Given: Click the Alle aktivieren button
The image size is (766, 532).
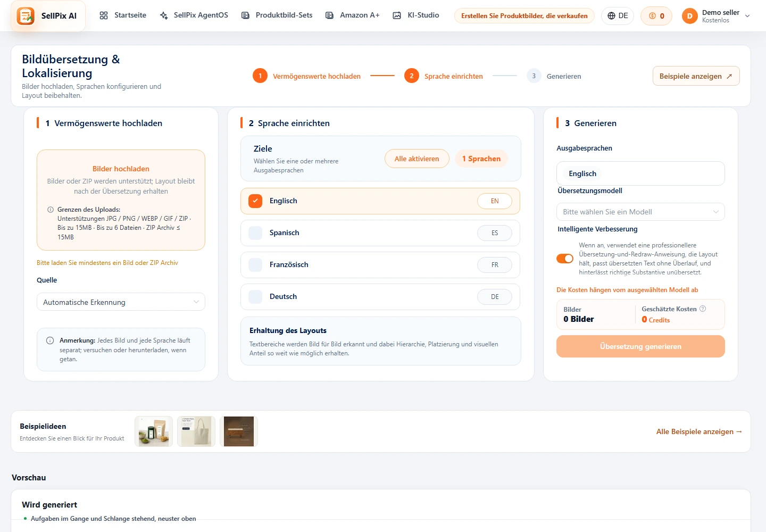Looking at the screenshot, I should tap(417, 159).
